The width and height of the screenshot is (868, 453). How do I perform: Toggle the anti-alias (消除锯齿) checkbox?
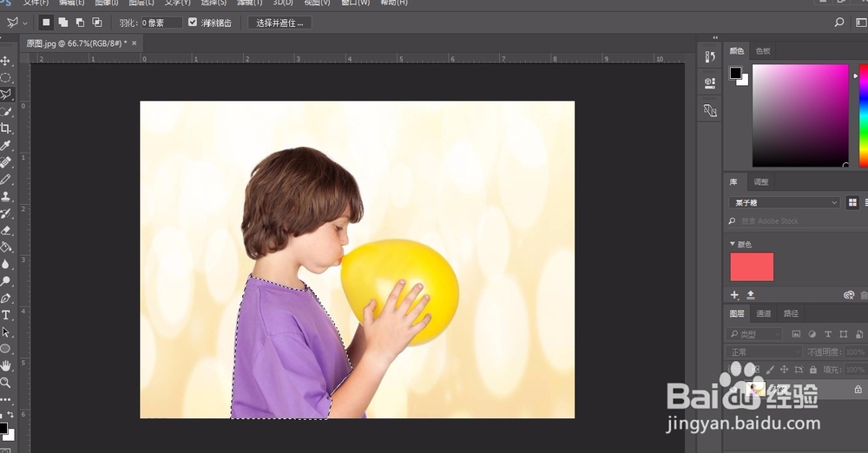193,23
